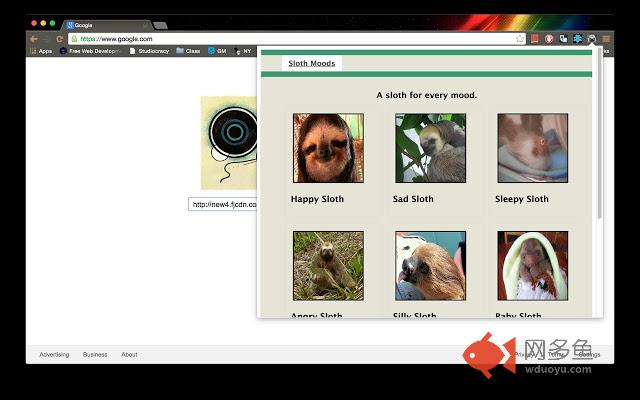
Task: Open the Apps bookmarks shortcut
Action: pyautogui.click(x=41, y=51)
